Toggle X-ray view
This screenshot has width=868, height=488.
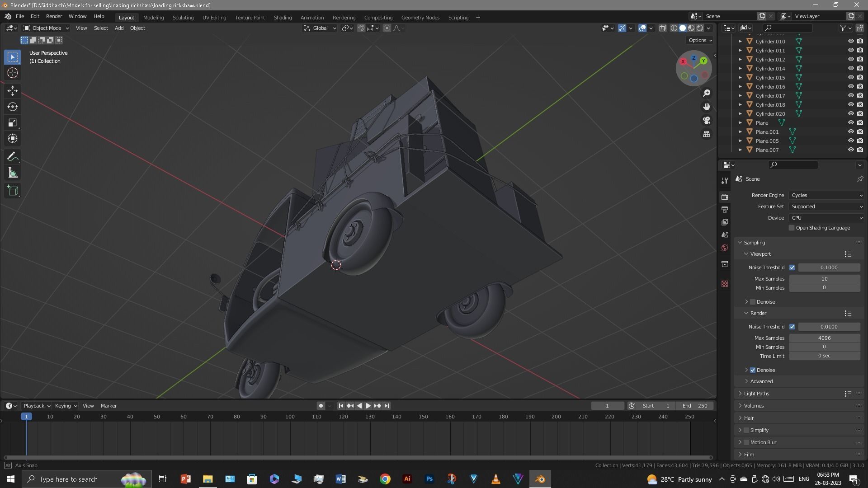(x=662, y=28)
